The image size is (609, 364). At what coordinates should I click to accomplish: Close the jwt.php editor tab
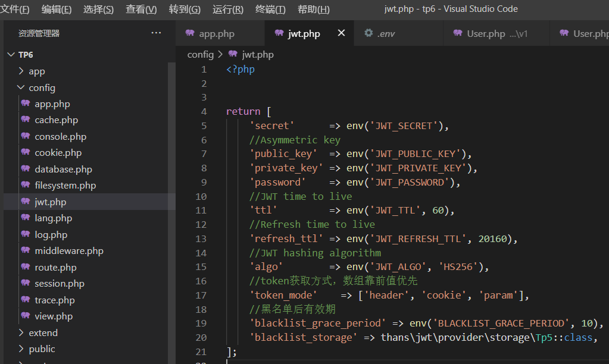(x=341, y=33)
